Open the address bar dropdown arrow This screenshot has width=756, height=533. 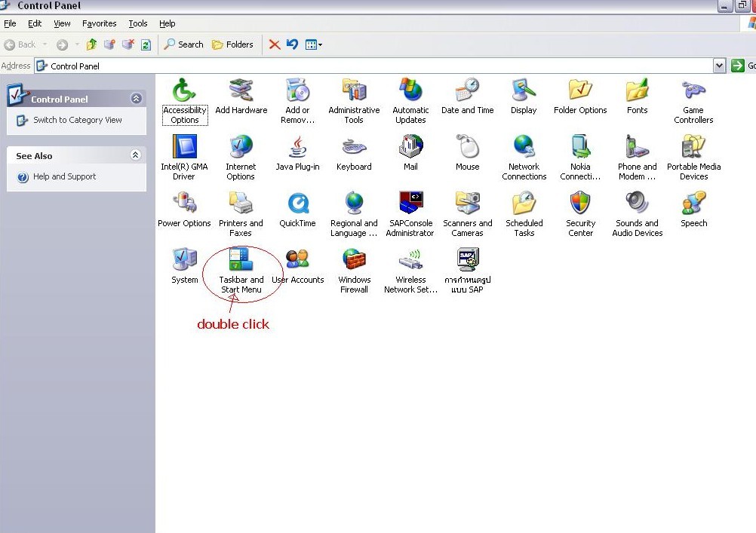pyautogui.click(x=719, y=66)
